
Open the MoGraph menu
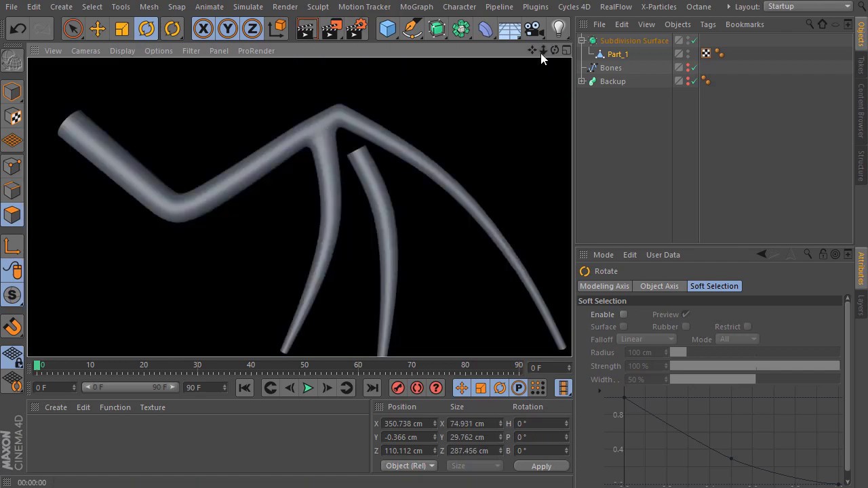click(416, 7)
